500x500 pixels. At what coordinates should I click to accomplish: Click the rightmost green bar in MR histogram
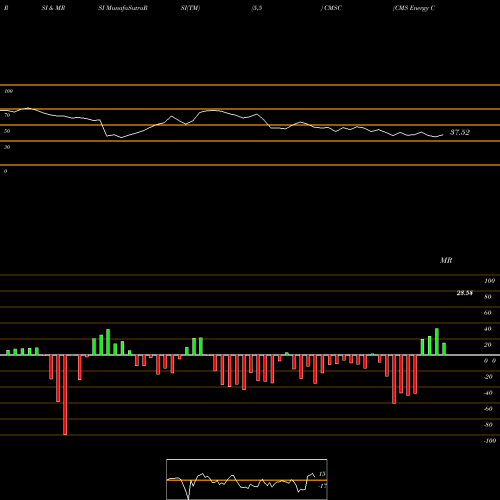(444, 349)
